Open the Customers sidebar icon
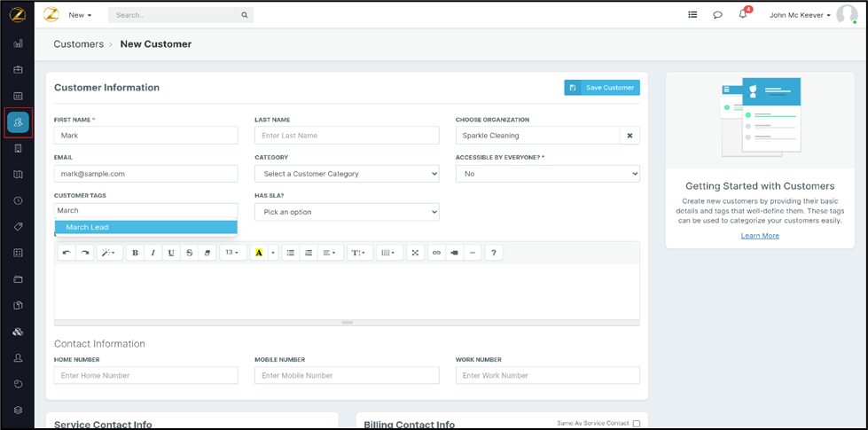The height and width of the screenshot is (430, 868). (18, 122)
